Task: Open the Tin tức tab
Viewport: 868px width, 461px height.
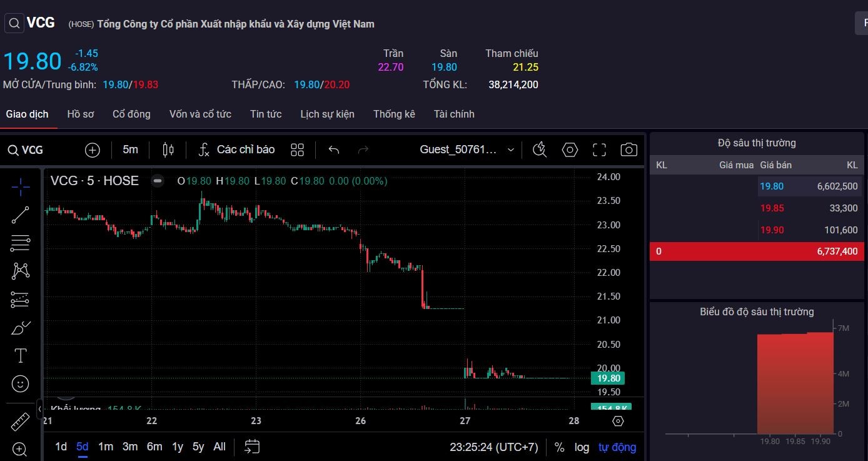Action: coord(266,114)
